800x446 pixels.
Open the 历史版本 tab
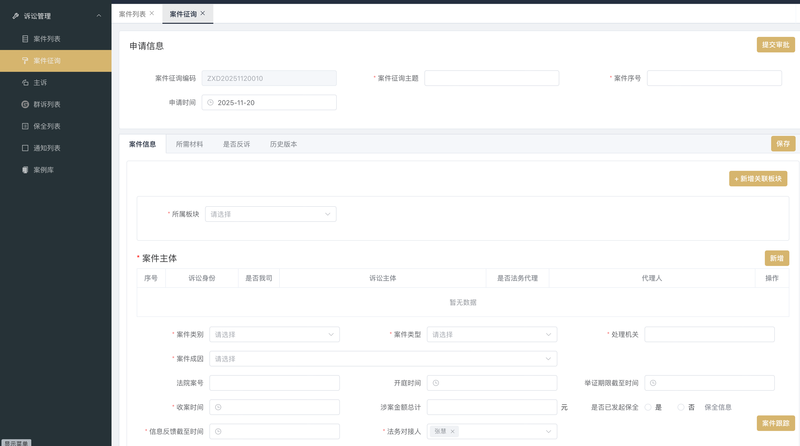coord(283,144)
